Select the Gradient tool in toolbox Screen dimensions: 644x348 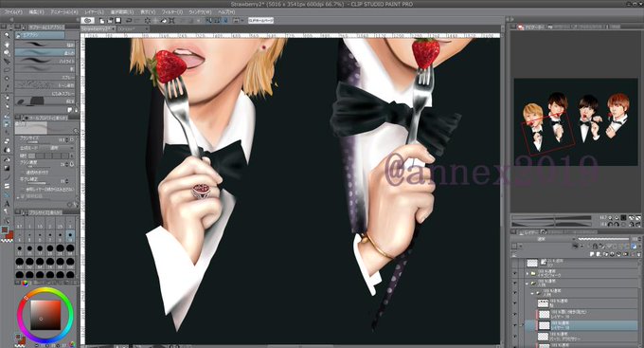tap(7, 168)
